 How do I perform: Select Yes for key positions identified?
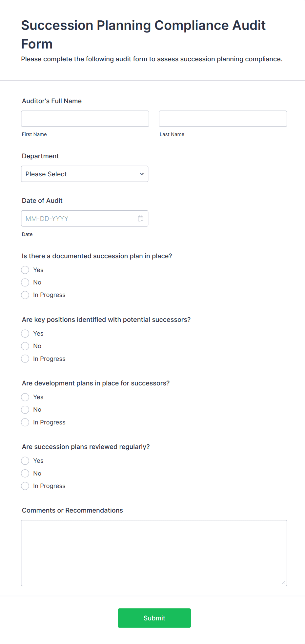click(25, 334)
